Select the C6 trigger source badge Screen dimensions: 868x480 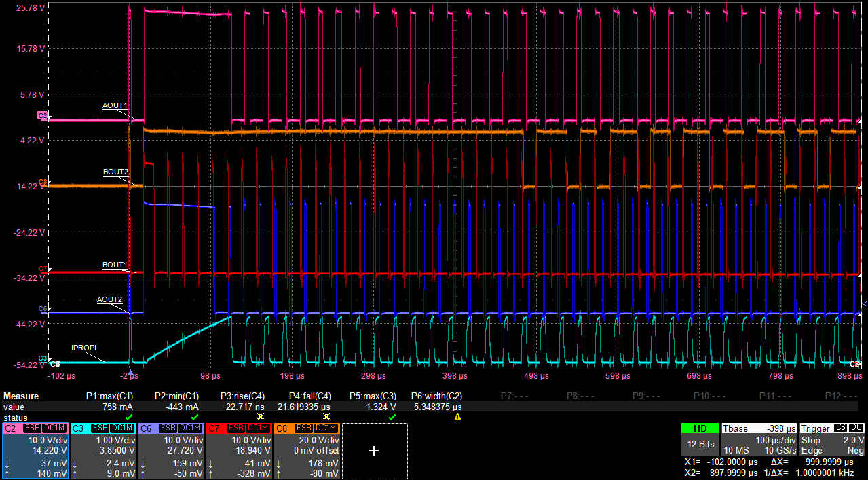point(840,428)
